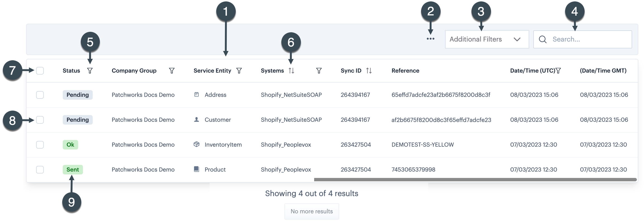Screen dimensions: 644x224
Task: Click the horizontal table scrollbar
Action: 475,180
